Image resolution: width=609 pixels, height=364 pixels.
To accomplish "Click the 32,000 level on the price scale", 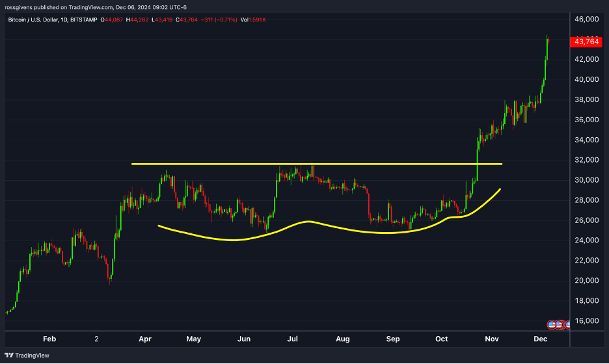I will point(586,160).
